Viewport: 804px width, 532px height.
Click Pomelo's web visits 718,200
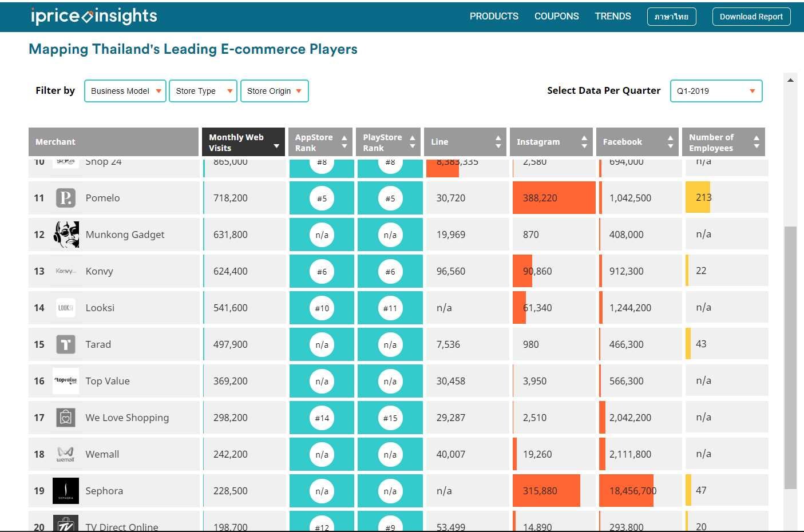click(x=231, y=198)
